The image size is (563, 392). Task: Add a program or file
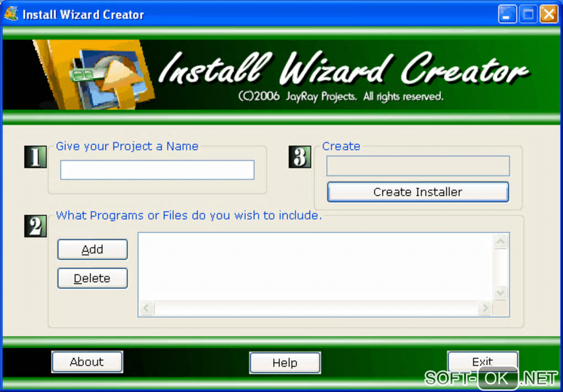92,250
